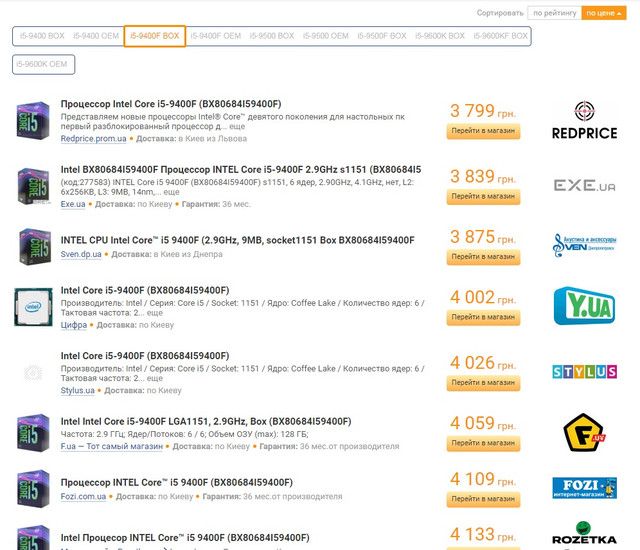This screenshot has width=640, height=550.
Task: Go to store for the 3 799 грн offer
Action: 483,131
